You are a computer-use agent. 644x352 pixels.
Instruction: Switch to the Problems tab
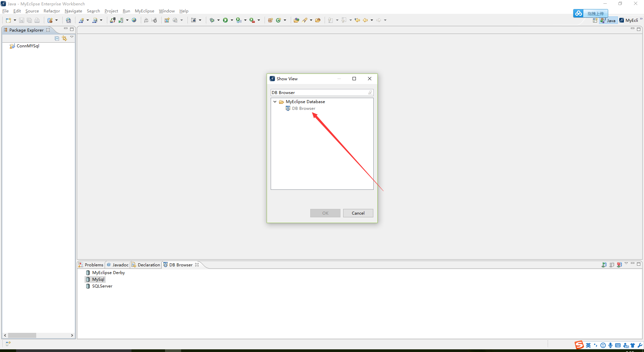91,265
